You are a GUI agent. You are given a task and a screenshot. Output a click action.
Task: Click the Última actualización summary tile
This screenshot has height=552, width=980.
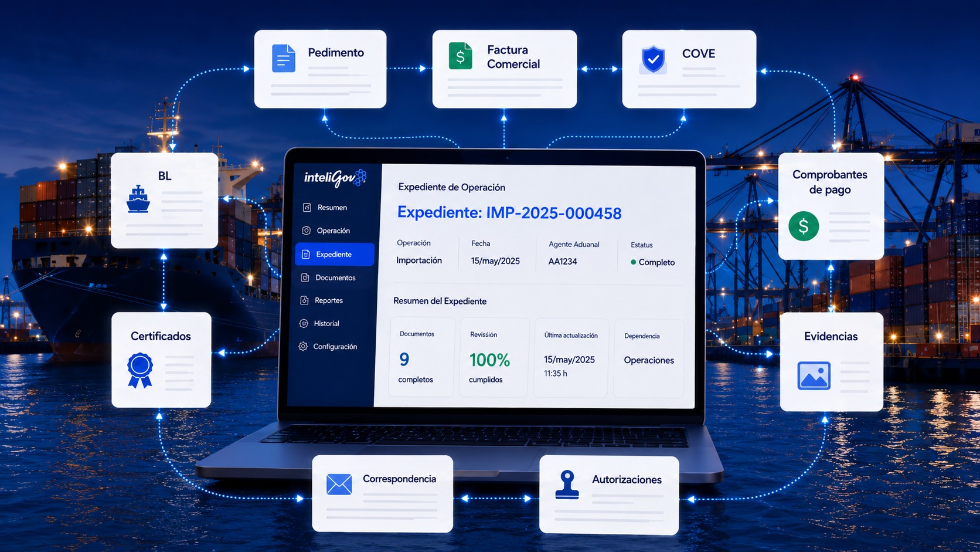[571, 358]
